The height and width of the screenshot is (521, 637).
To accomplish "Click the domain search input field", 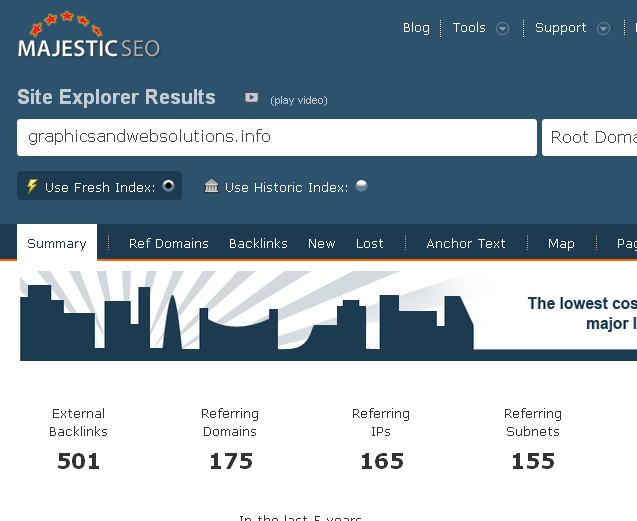I will [277, 137].
